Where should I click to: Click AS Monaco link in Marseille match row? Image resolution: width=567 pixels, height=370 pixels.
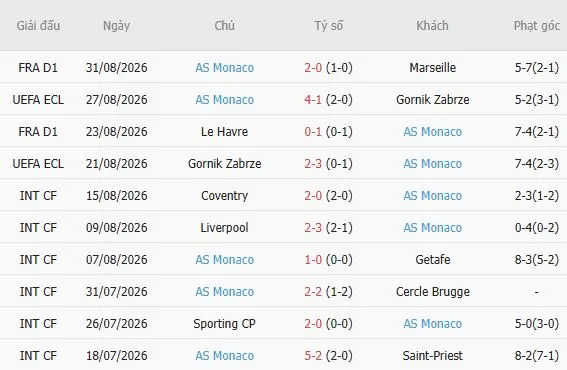coord(225,68)
